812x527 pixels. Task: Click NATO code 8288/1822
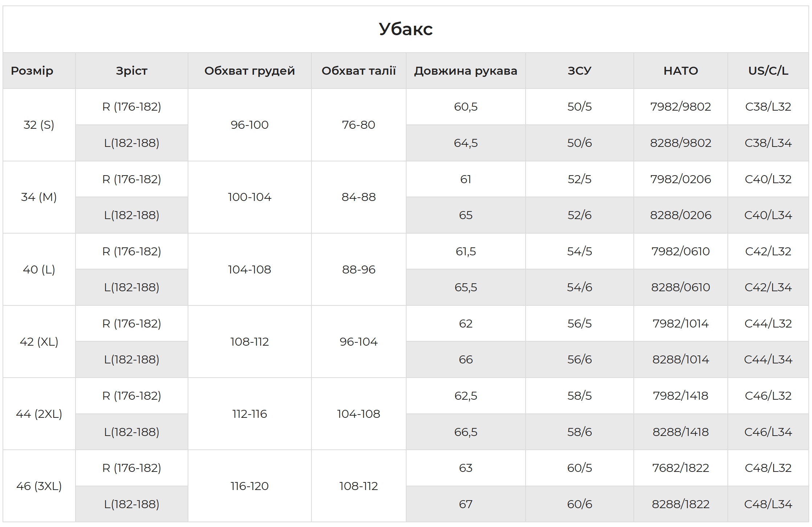(681, 504)
